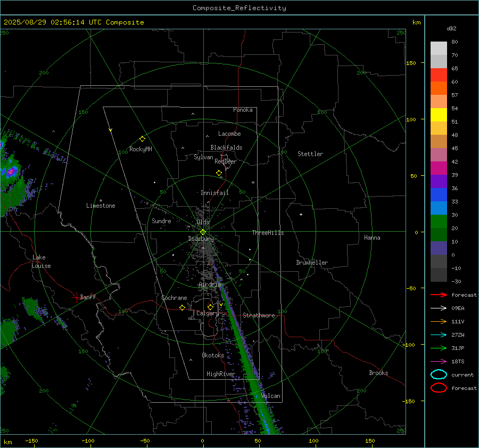Screen dimensions: 479x448
Task: Select the Innisfail label
Action: pyautogui.click(x=214, y=193)
